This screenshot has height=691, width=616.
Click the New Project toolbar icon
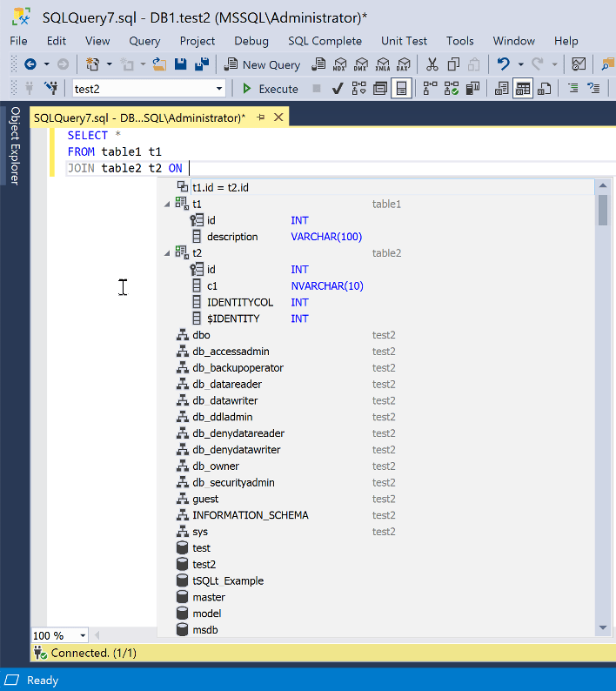click(x=92, y=64)
